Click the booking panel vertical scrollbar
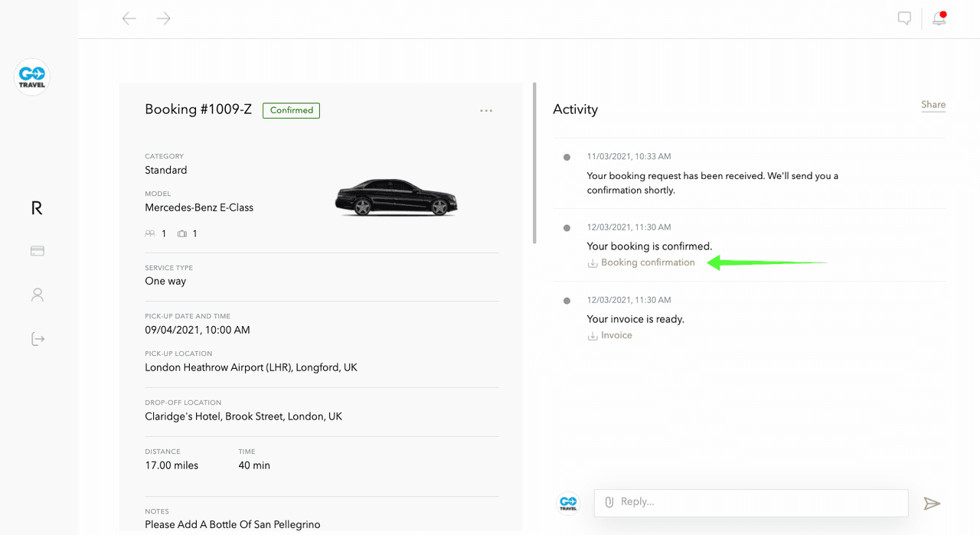 534,163
